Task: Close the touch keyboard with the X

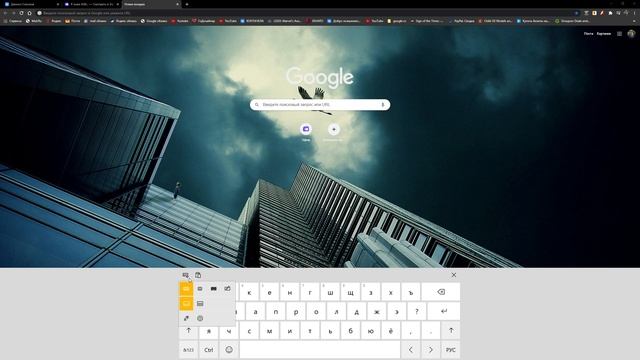Action: [453, 275]
